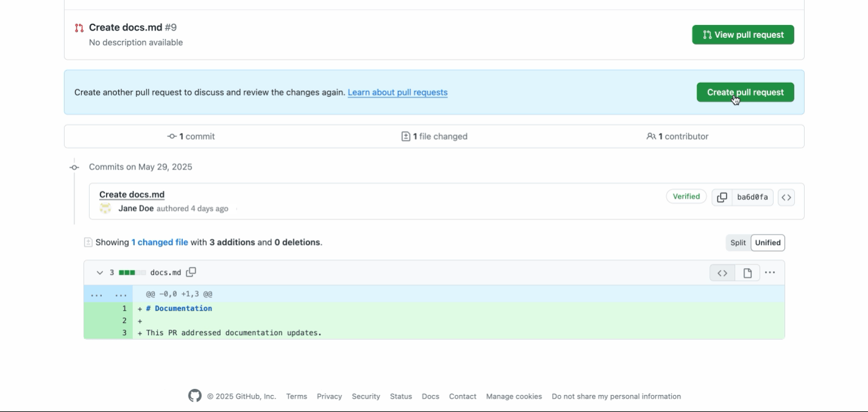Click the GitHub logo in the footer
Screen dimensions: 868x412
(196, 396)
